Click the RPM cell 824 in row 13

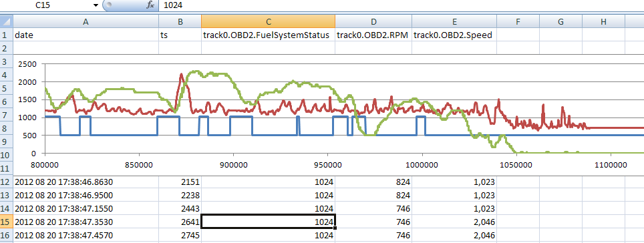coord(373,196)
